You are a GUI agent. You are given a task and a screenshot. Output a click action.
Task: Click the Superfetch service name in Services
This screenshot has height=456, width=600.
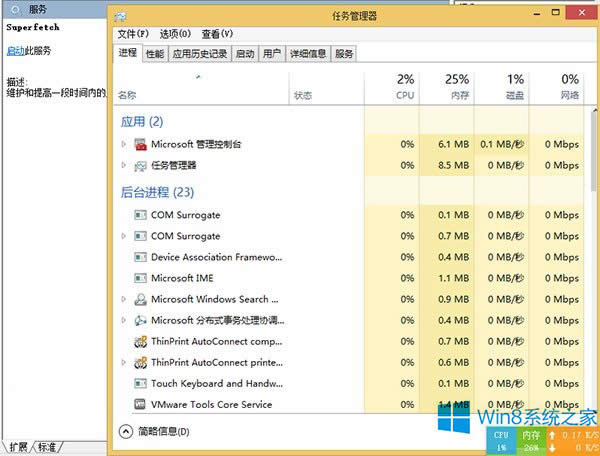coord(33,27)
